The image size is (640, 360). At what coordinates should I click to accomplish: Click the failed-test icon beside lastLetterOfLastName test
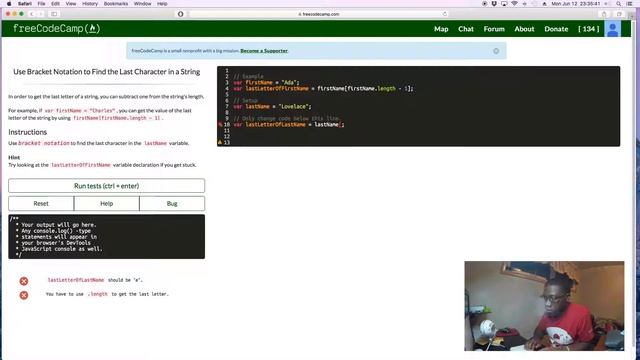click(x=24, y=281)
